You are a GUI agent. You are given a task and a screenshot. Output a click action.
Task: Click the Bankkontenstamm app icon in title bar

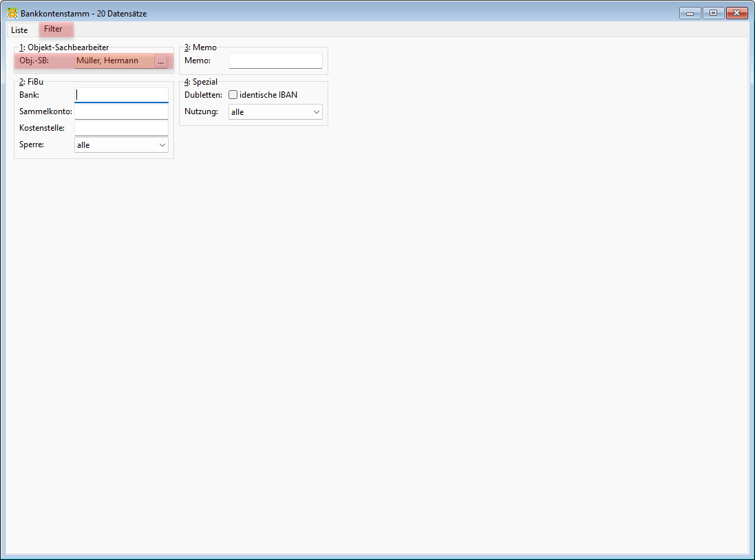click(x=12, y=14)
